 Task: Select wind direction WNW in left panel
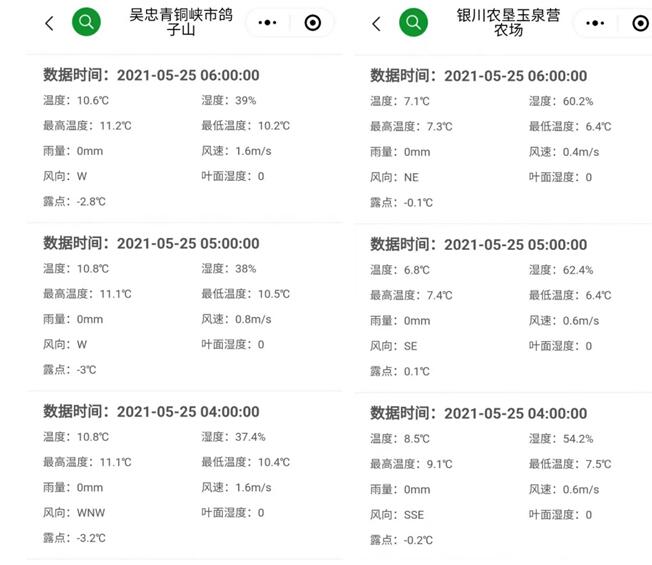[91, 513]
